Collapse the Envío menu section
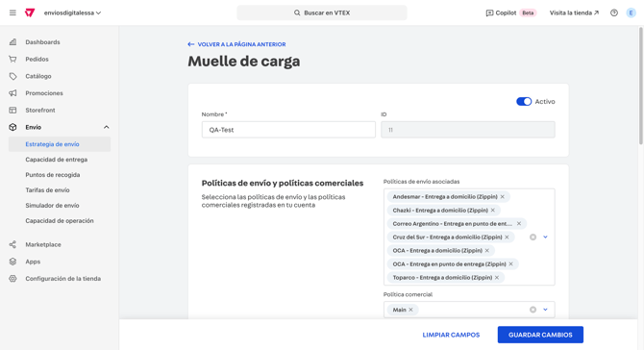The height and width of the screenshot is (350, 644). click(x=107, y=127)
